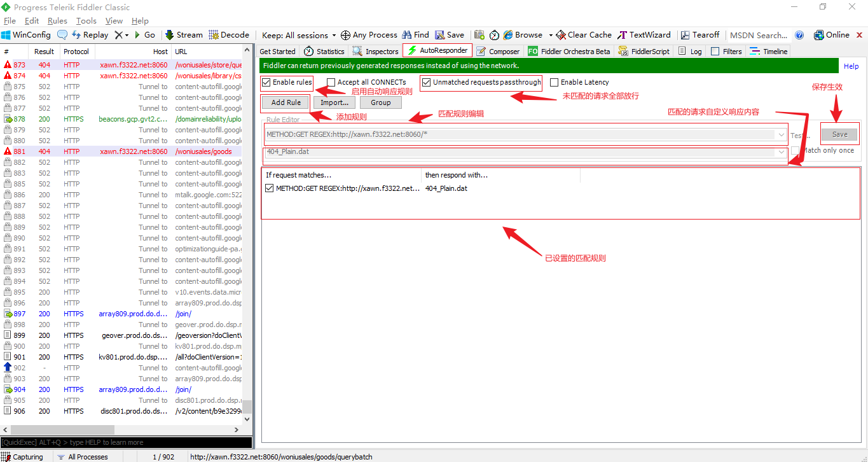Switch to Inspectors tab
This screenshot has width=868, height=462.
[376, 52]
